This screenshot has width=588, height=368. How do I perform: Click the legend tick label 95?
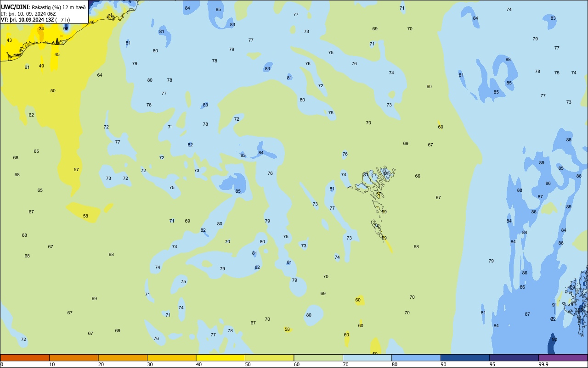492,364
